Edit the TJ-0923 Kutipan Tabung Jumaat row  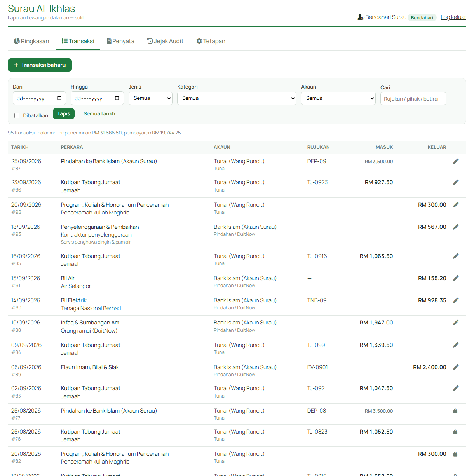[x=456, y=182]
